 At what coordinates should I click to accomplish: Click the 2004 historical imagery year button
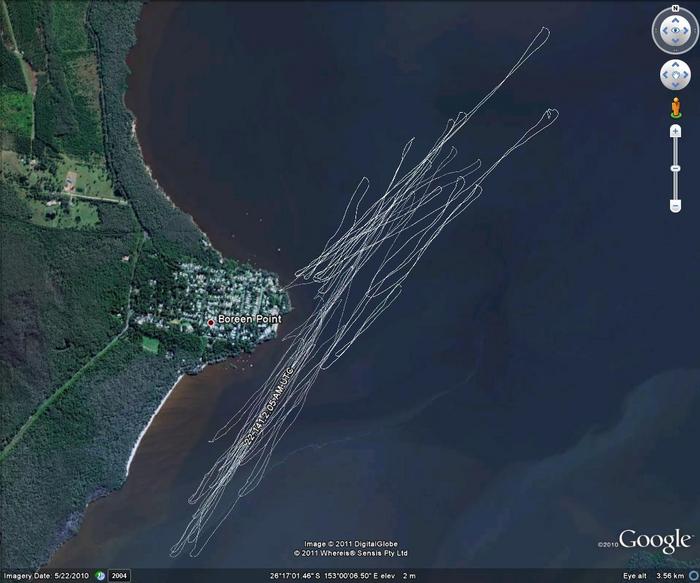[x=119, y=576]
